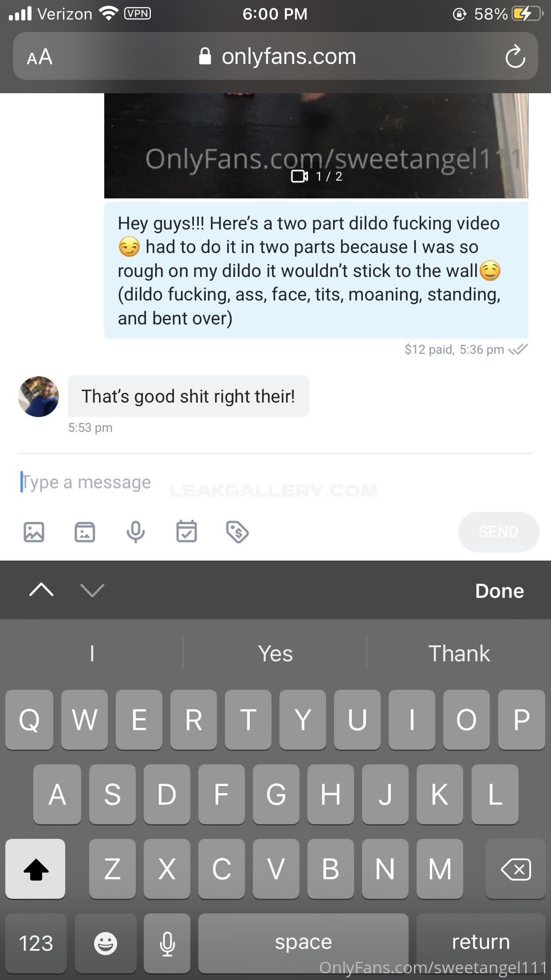Tap the keyboard dictation microphone key

click(167, 943)
